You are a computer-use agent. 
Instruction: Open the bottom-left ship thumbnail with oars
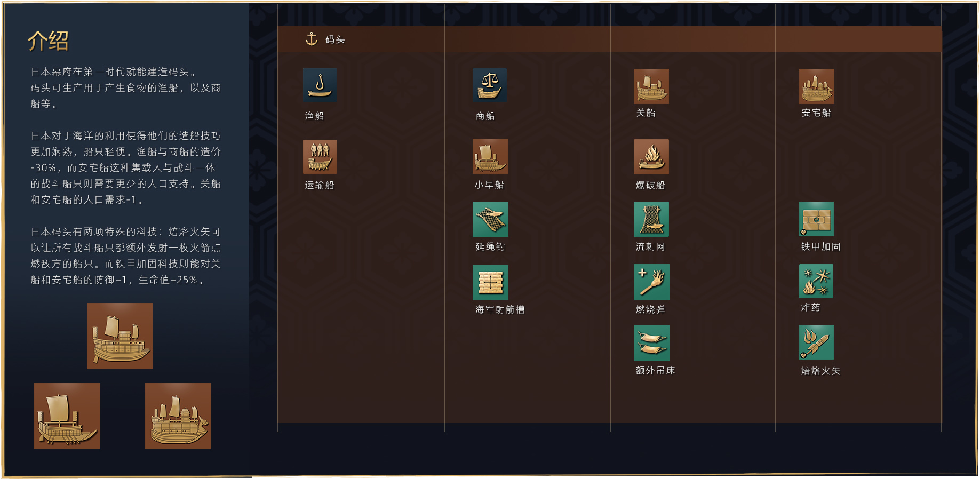(67, 416)
